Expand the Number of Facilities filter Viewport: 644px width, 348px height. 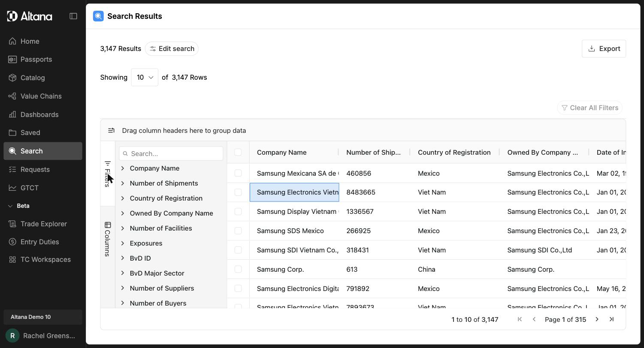pos(123,228)
